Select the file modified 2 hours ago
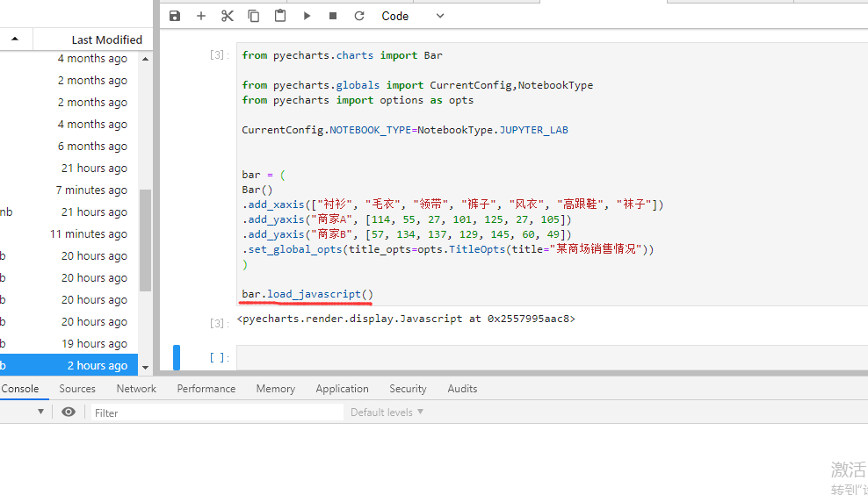868x495 pixels. coord(69,366)
